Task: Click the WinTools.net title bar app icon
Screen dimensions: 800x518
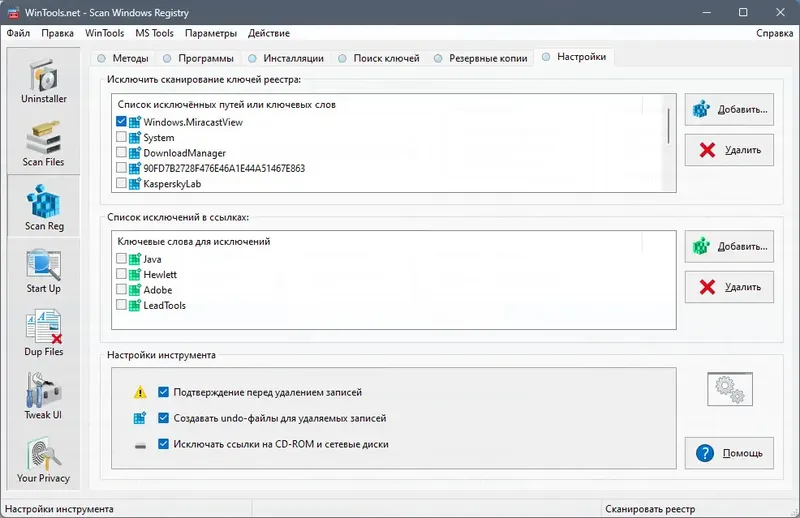Action: (x=13, y=13)
